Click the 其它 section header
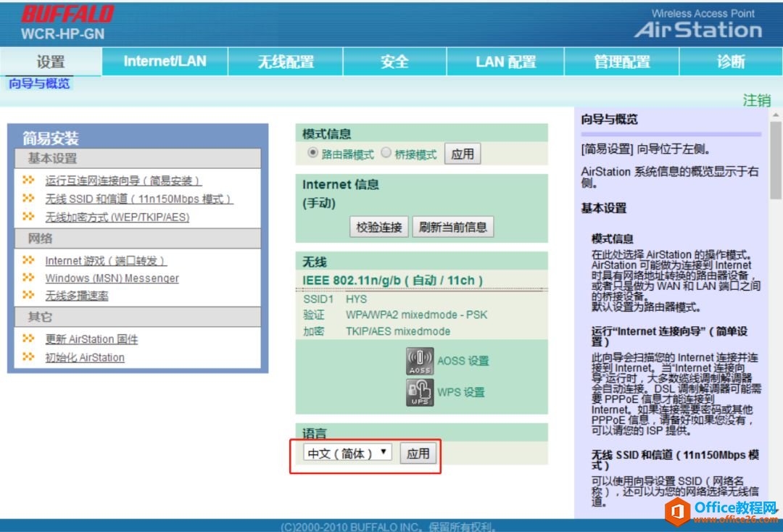This screenshot has height=532, width=783. (x=137, y=317)
